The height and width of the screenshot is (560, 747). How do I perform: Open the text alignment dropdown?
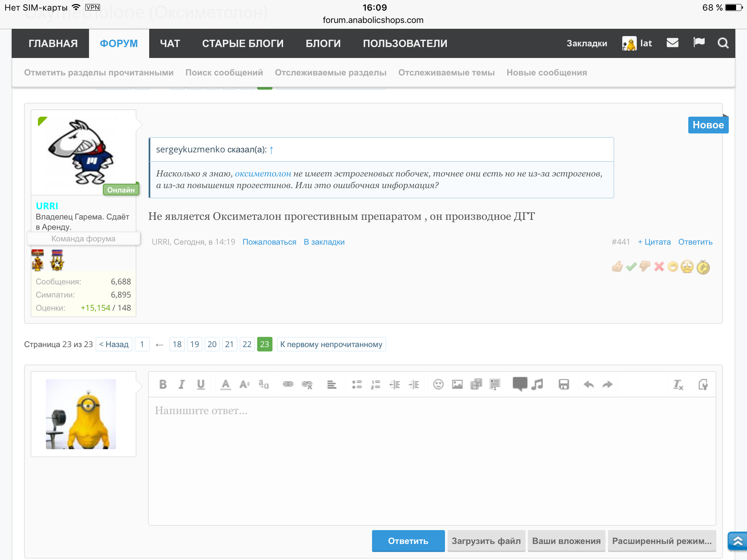coord(331,384)
